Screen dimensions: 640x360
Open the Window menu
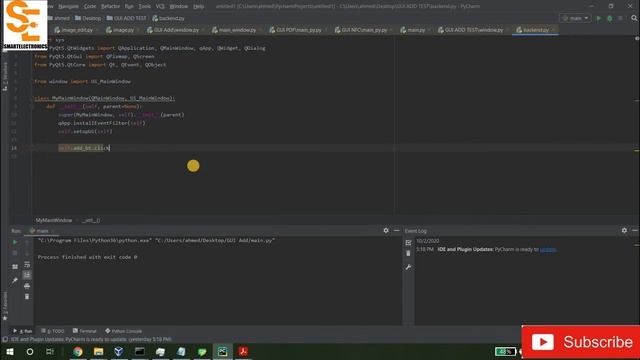179,7
